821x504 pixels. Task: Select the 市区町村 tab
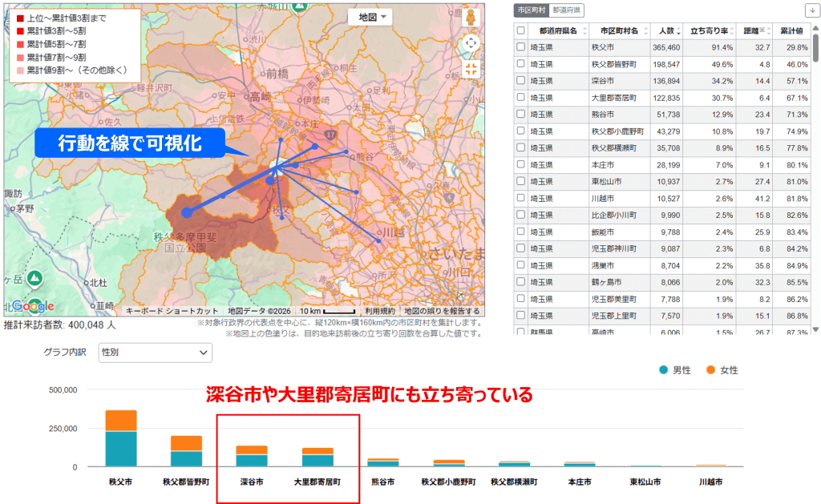(532, 10)
